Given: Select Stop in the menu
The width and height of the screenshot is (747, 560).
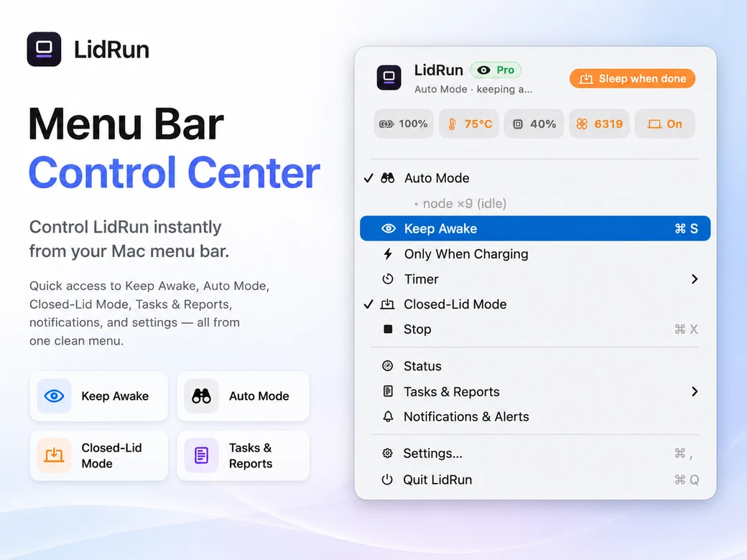Looking at the screenshot, I should point(535,329).
